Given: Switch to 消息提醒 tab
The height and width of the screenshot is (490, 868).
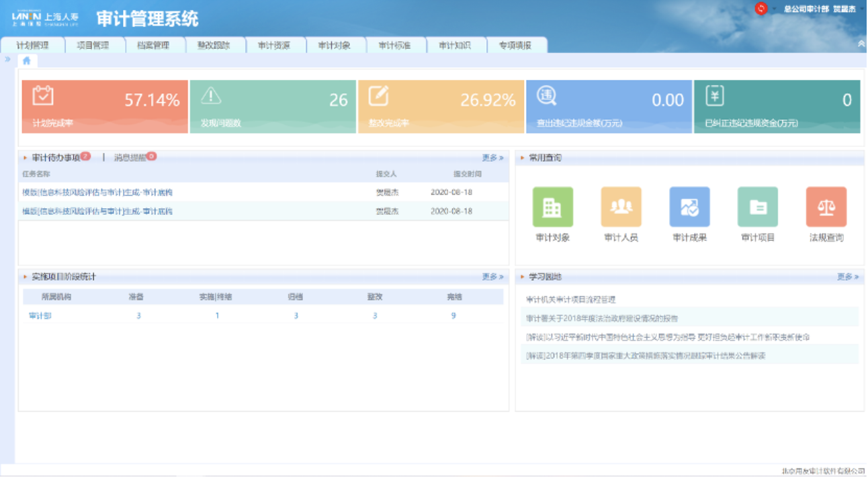Looking at the screenshot, I should point(130,158).
